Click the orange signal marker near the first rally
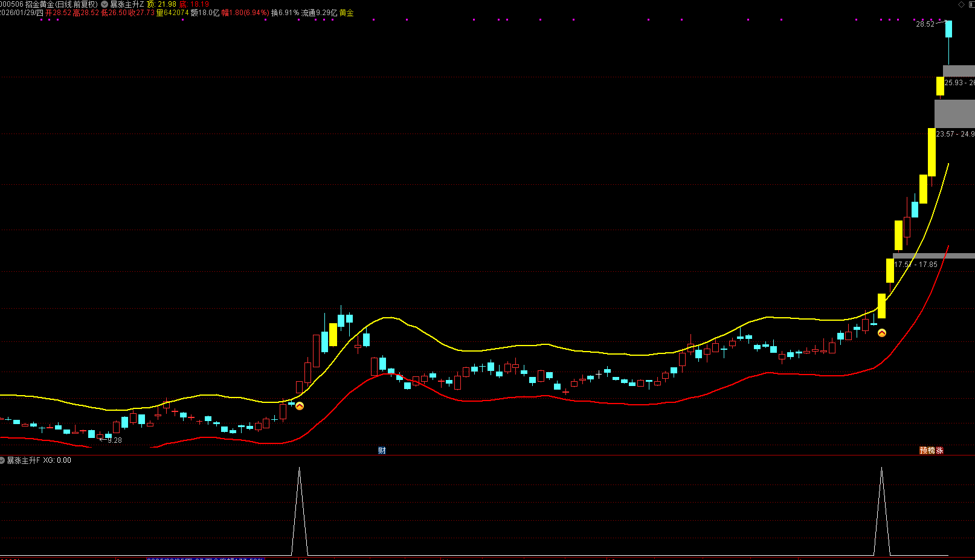975x560 pixels. point(300,406)
